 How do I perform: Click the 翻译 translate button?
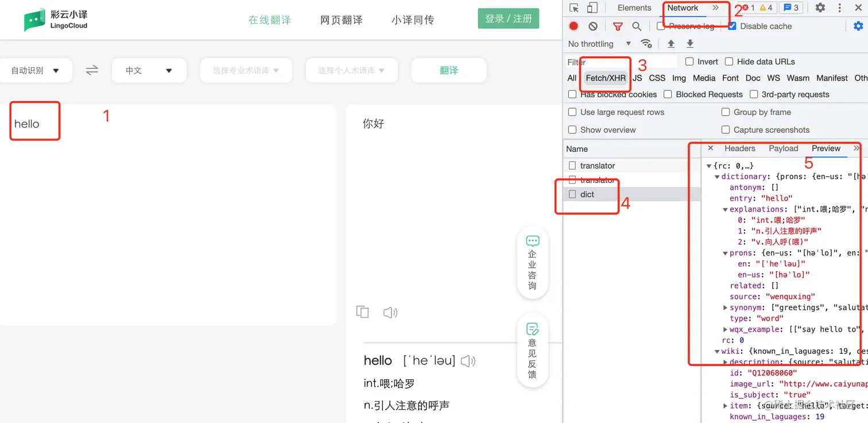449,70
